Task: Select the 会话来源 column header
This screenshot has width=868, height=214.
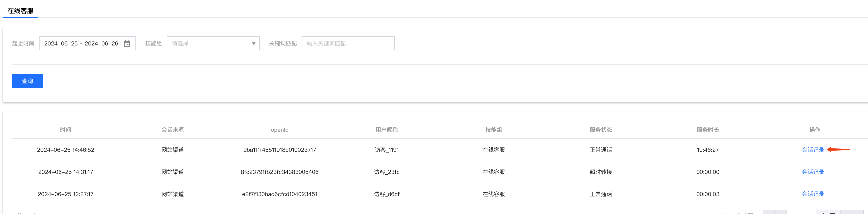Action: point(172,130)
